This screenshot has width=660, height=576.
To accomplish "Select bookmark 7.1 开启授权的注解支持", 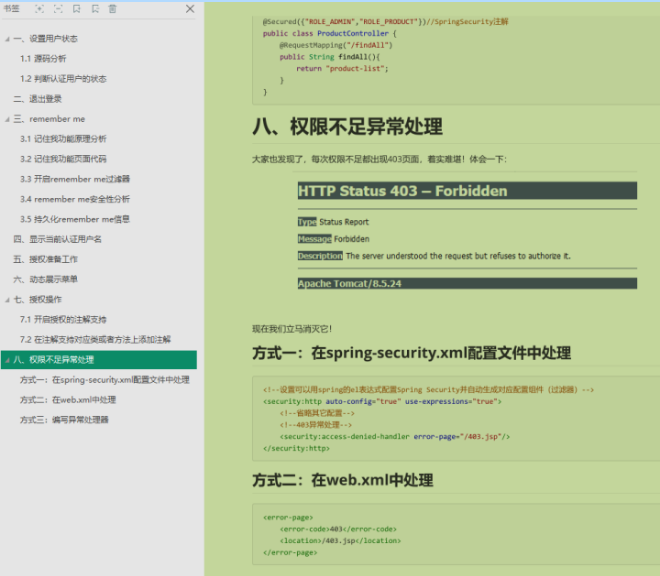I will point(63,320).
